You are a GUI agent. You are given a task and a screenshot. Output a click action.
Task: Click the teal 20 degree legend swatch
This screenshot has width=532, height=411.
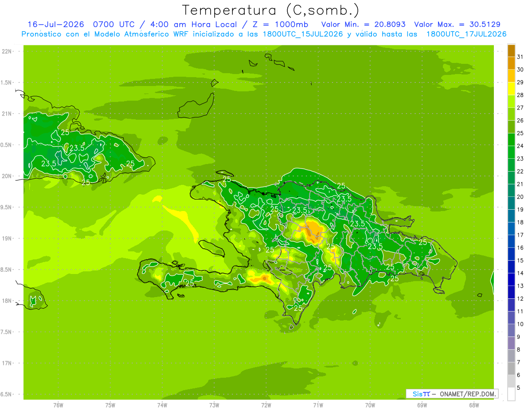[x=511, y=190]
